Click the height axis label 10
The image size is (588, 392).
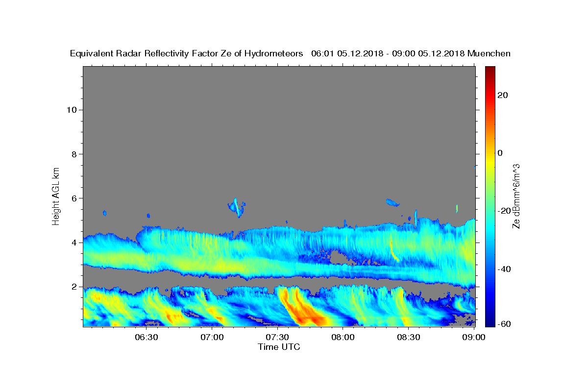coord(72,110)
